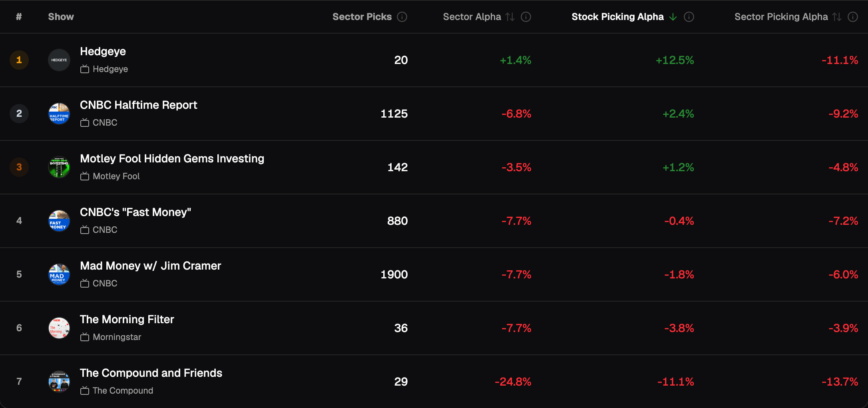Open CNBC's "Fast Money" show

click(135, 212)
